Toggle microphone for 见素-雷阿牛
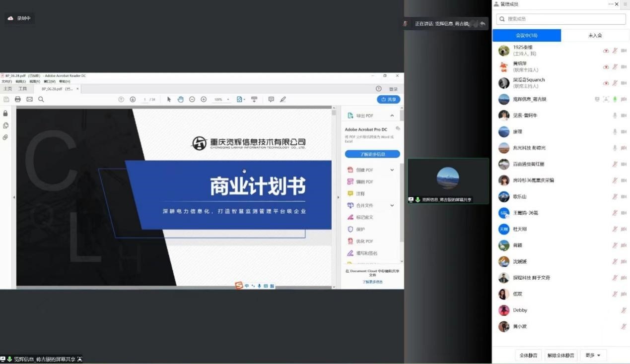Image resolution: width=630 pixels, height=364 pixels. click(x=615, y=116)
